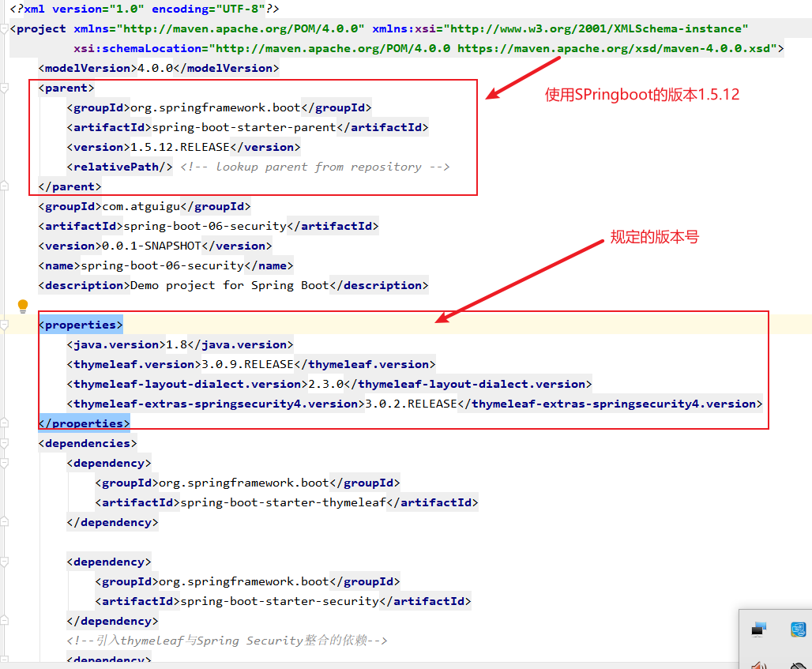Screen dimensions: 812x669
Task: Click the xmlns URL http://maven.apache.org/POM/4.0.0
Action: [240, 29]
